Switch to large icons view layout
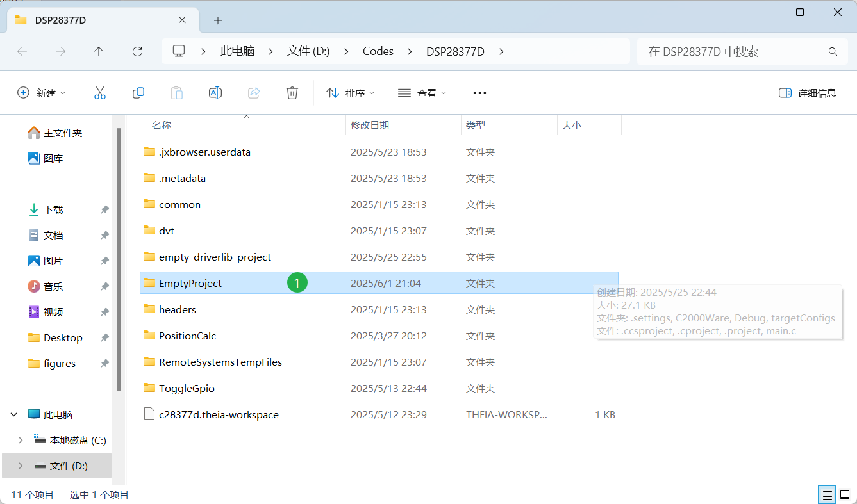The height and width of the screenshot is (504, 857). tap(845, 494)
